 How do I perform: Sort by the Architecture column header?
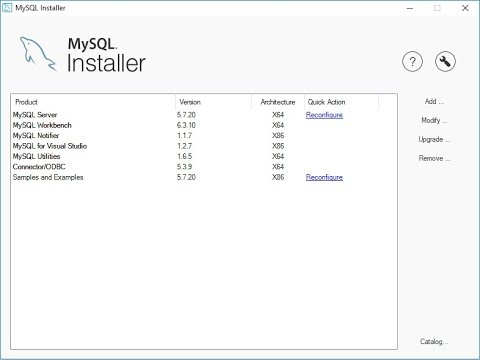[278, 102]
